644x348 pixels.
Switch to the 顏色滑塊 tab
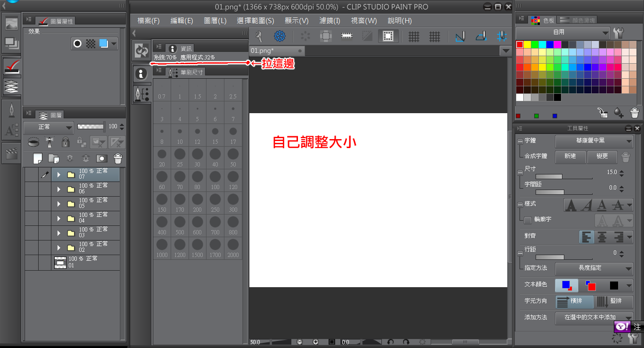pos(577,20)
